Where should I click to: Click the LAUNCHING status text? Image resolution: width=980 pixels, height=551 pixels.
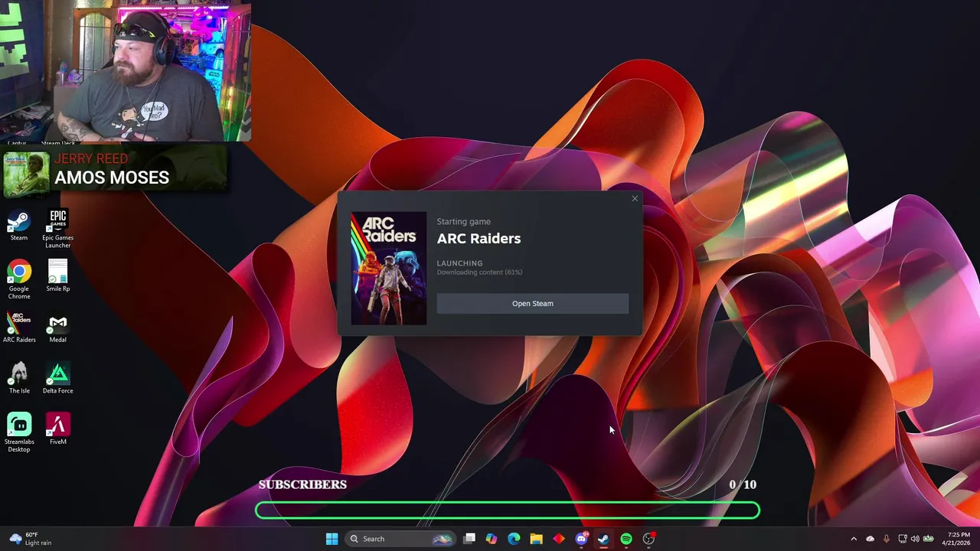click(459, 263)
